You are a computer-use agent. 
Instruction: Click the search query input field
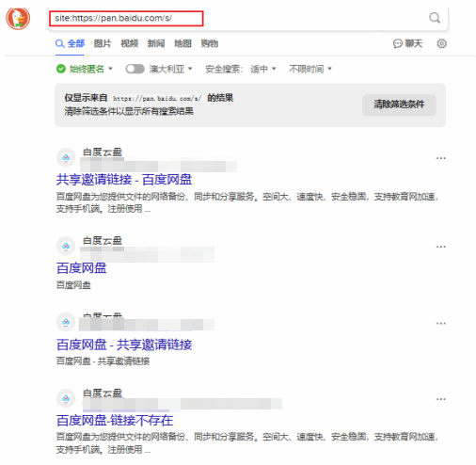(238, 18)
